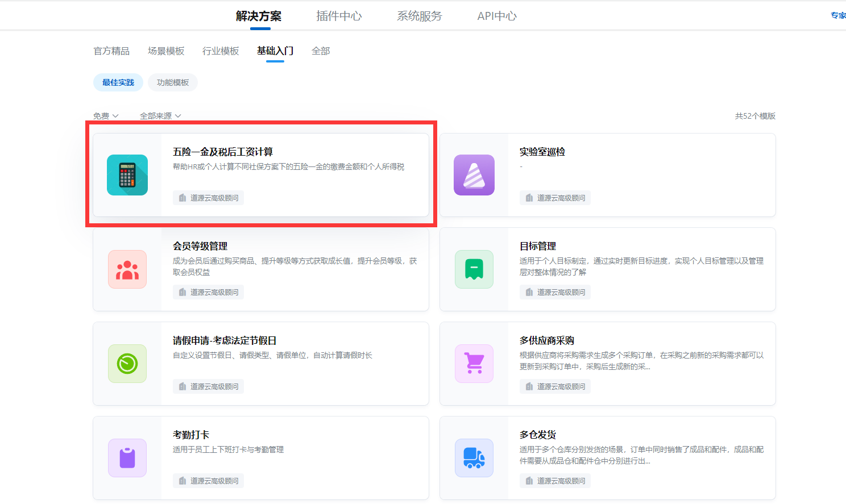This screenshot has width=846, height=504.
Task: Open the green bookmark icon for 目标管理
Action: 474,269
